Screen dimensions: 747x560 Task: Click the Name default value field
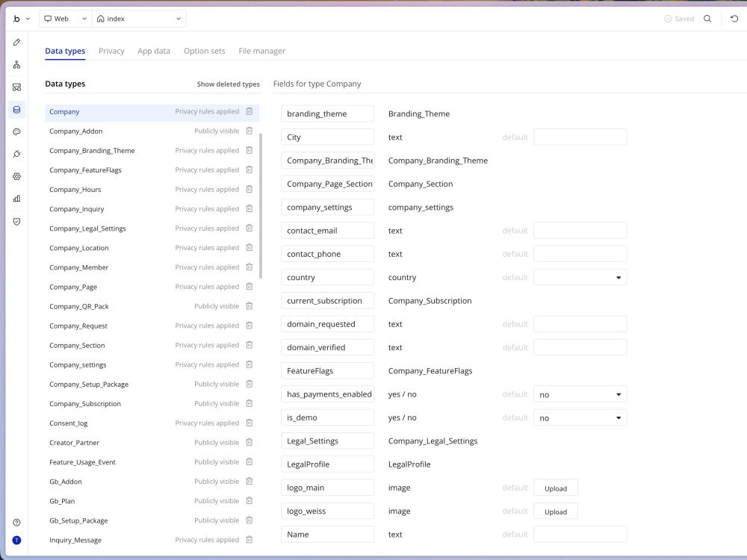click(580, 535)
